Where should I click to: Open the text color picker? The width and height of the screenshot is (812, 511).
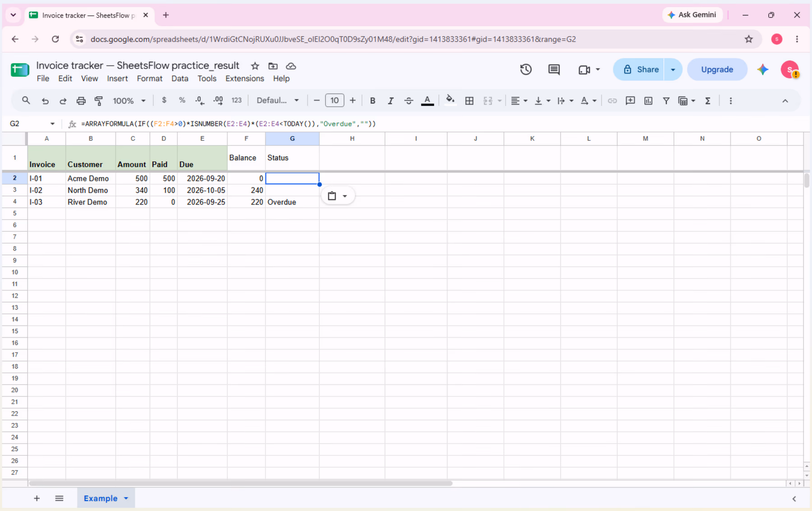[427, 101]
